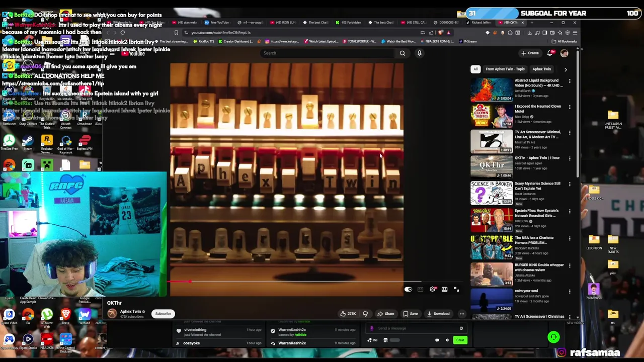Select the All filter chip
The image size is (644, 362).
coord(475,69)
